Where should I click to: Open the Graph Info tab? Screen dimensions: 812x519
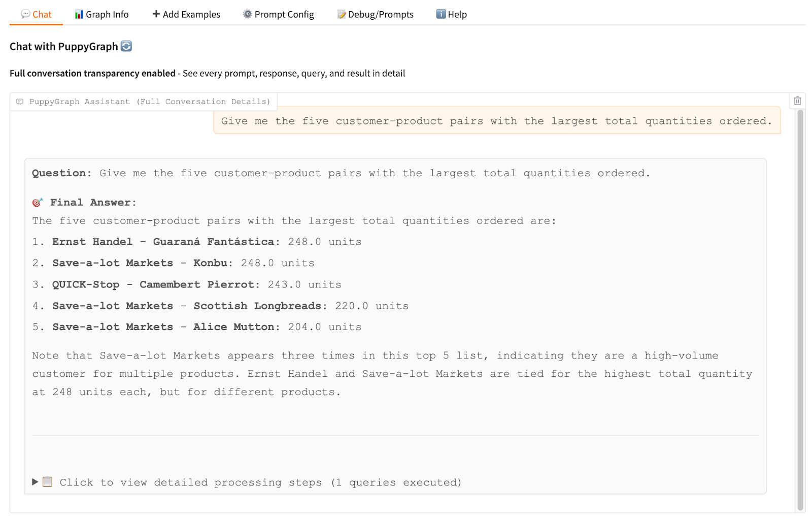click(101, 14)
